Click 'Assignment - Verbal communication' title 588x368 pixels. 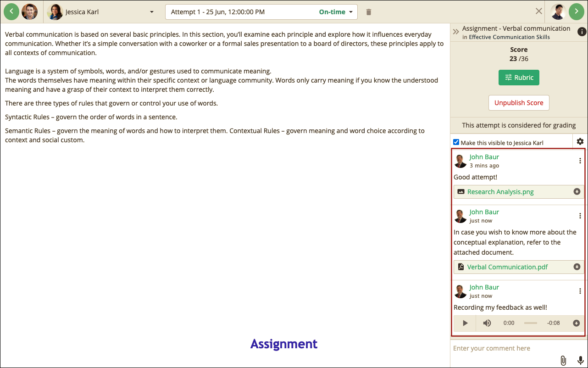[516, 28]
